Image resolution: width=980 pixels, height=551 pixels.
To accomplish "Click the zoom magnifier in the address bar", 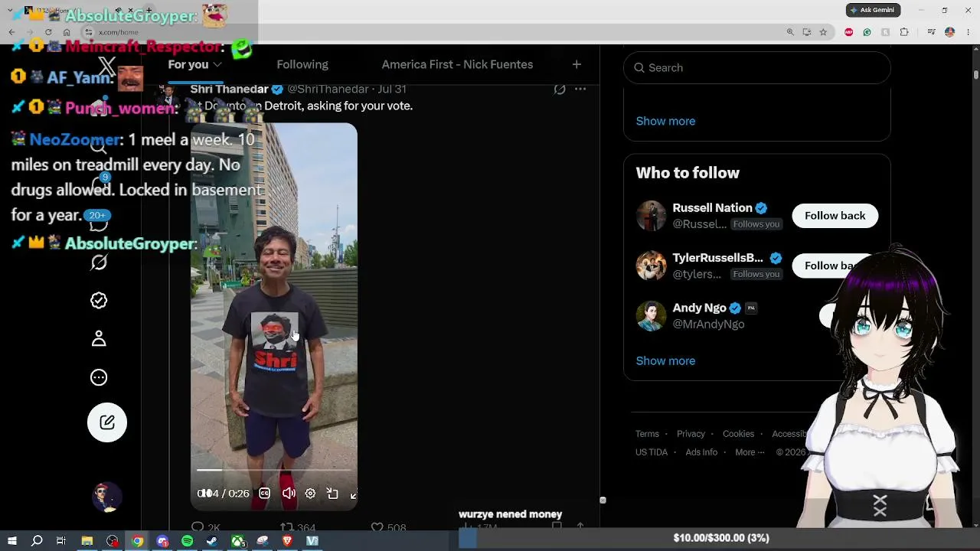I will (790, 32).
